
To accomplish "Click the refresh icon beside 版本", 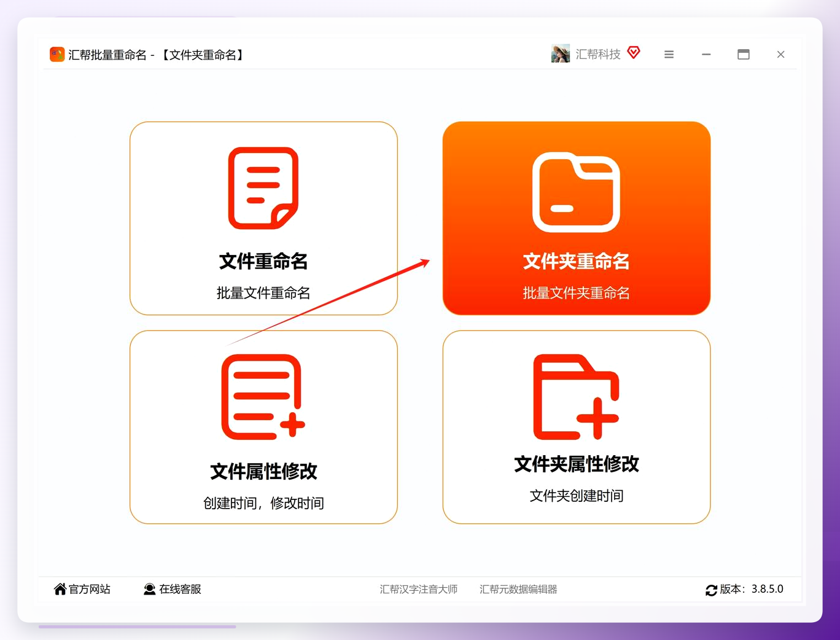I will pyautogui.click(x=711, y=590).
